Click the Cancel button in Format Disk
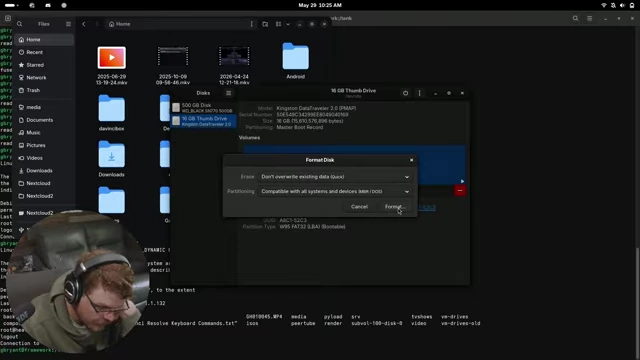The image size is (640, 360). click(359, 207)
